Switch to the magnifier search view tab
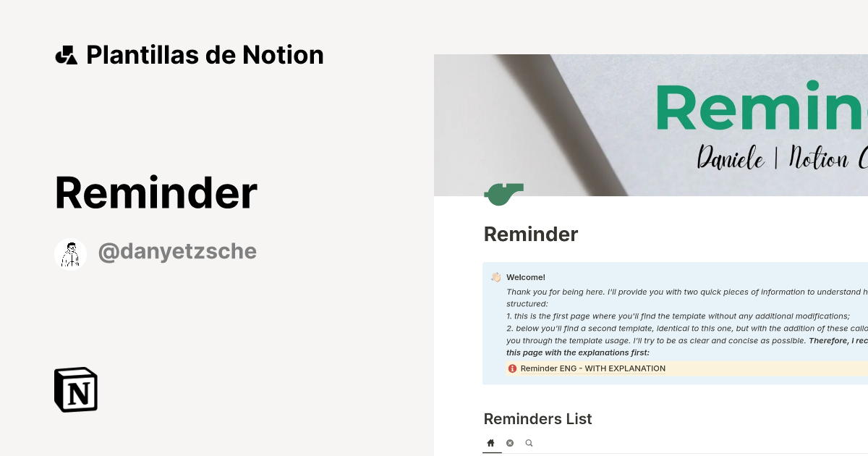 coord(529,443)
